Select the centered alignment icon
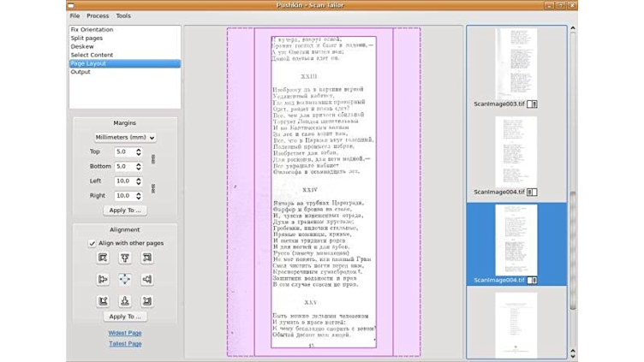The width and height of the screenshot is (644, 362). [x=125, y=280]
